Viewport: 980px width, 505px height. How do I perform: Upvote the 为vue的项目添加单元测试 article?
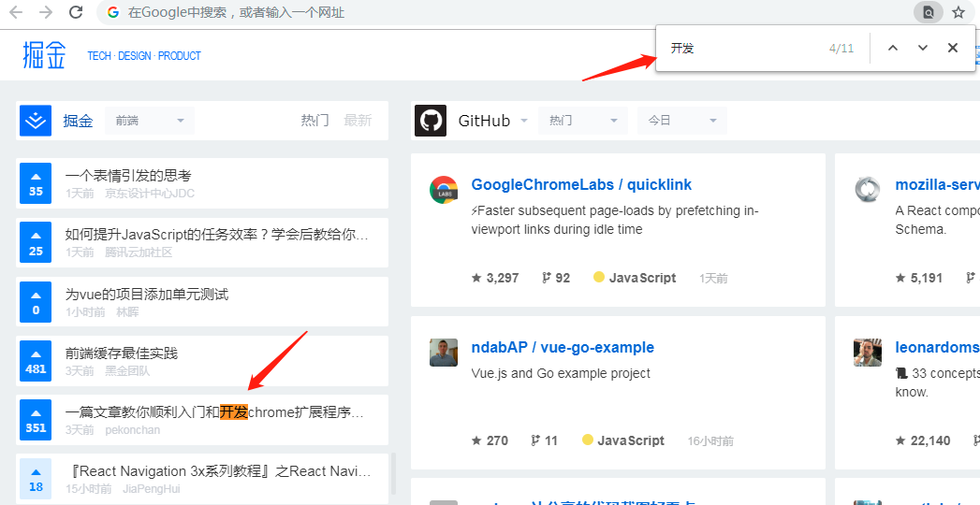tap(36, 302)
